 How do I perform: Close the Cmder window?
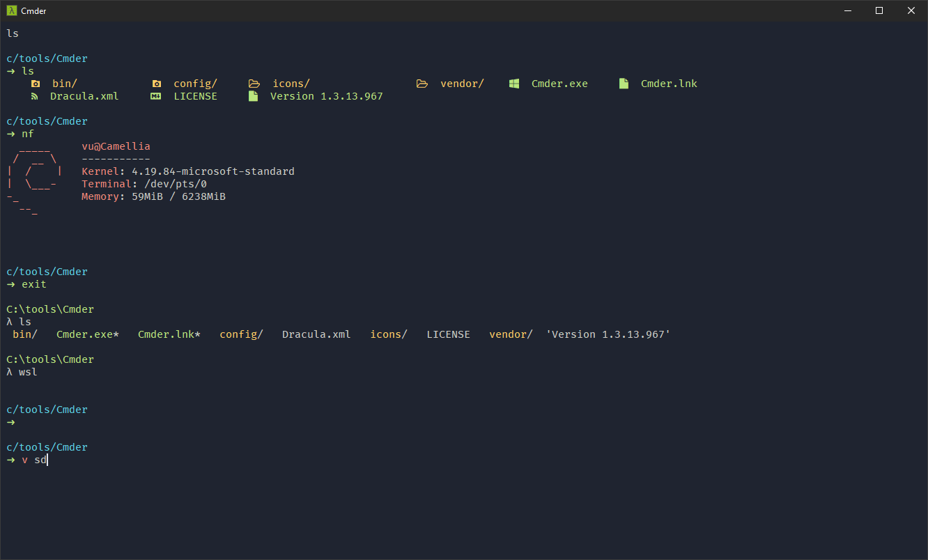911,10
